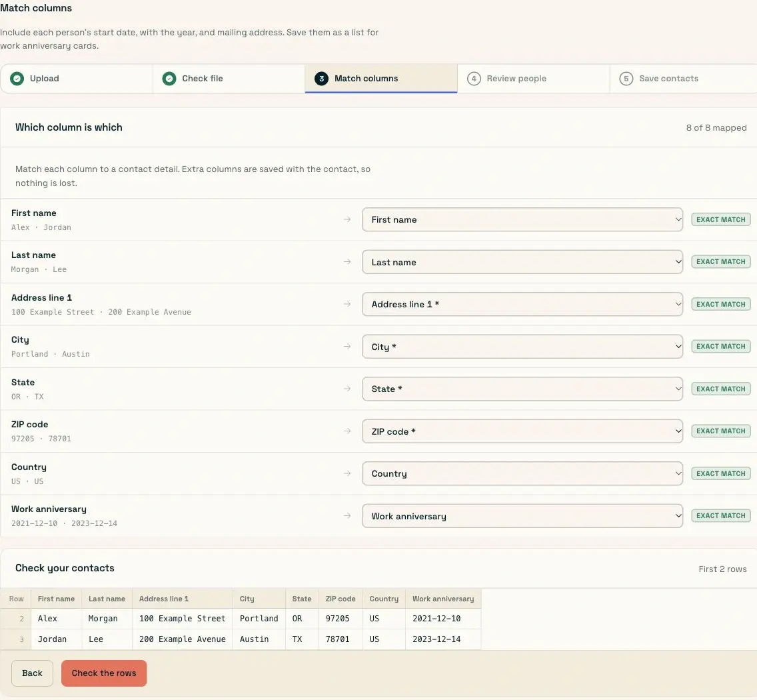Click the '200 Example Avenue' table cell
This screenshot has width=757, height=700.
tap(183, 639)
